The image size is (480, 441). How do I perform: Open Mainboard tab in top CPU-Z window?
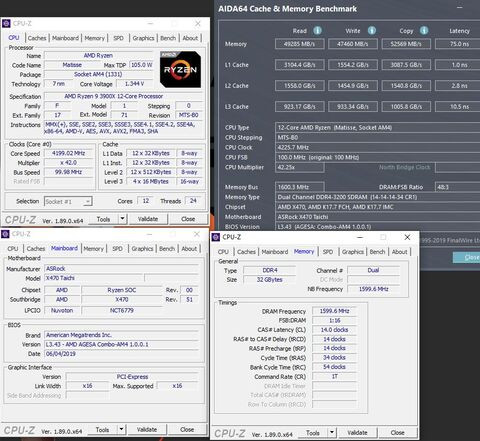tap(65, 38)
